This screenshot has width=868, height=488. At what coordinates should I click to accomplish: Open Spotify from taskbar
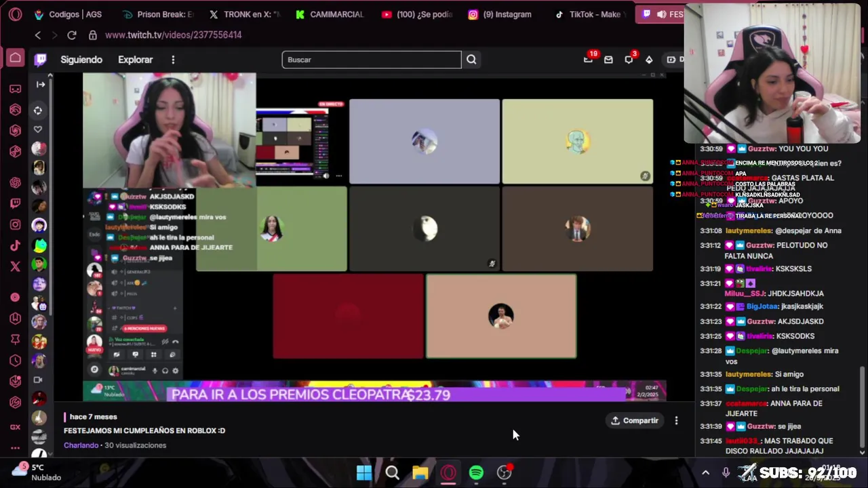point(476,472)
